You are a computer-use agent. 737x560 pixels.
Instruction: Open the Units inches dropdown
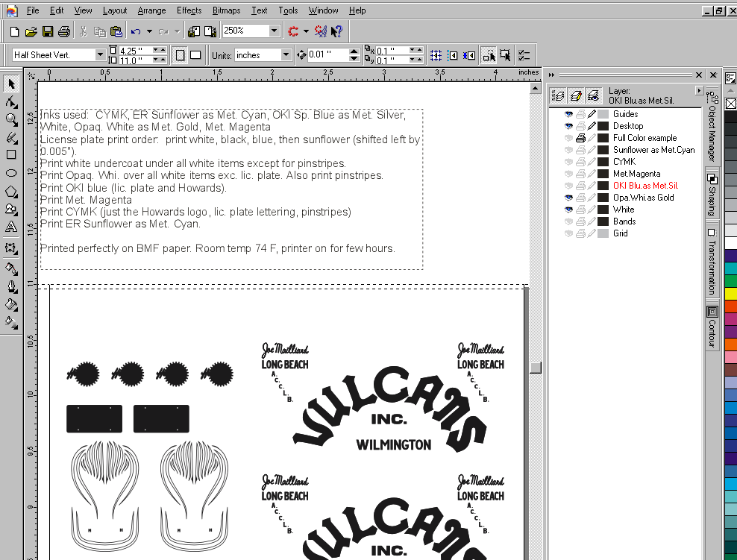tap(286, 55)
